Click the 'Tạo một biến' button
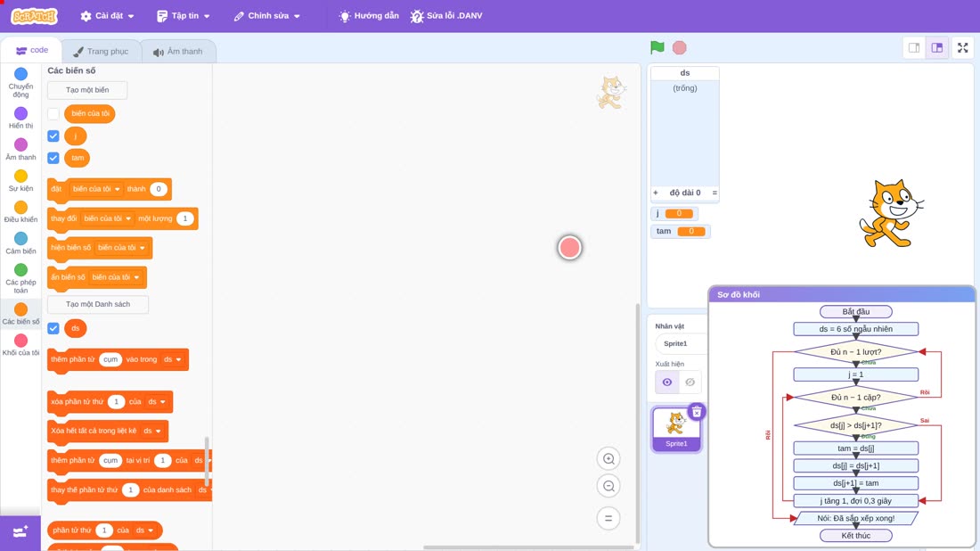 tap(87, 90)
